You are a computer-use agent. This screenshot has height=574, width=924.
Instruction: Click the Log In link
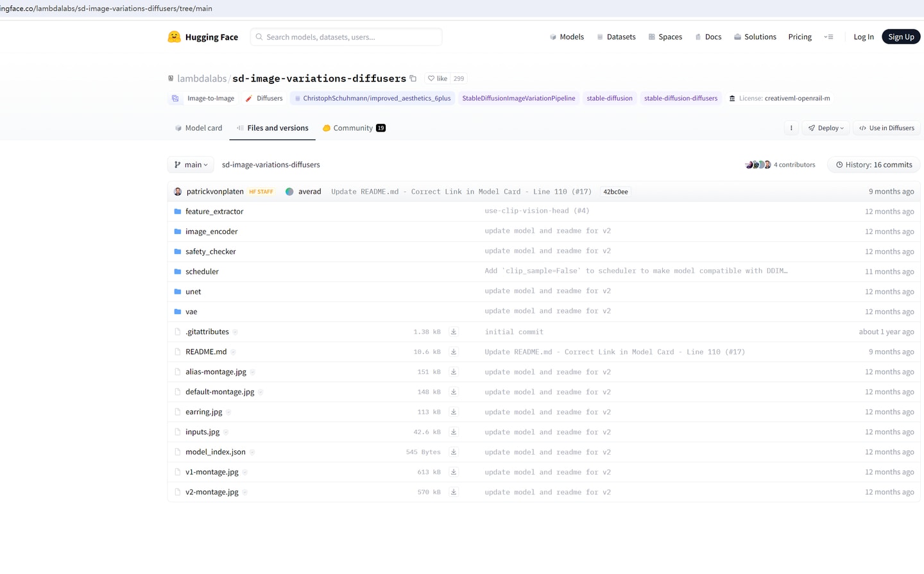(x=864, y=37)
